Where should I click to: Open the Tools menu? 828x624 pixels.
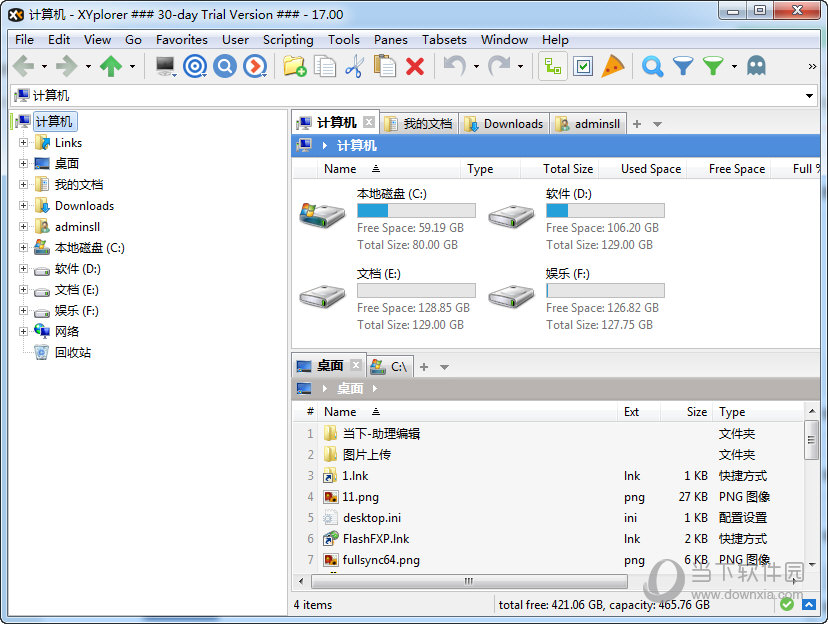[344, 40]
